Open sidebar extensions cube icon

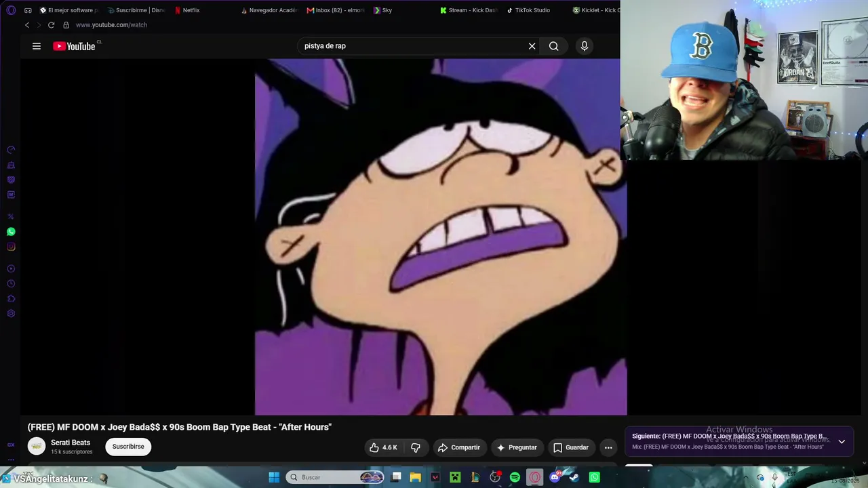11,299
